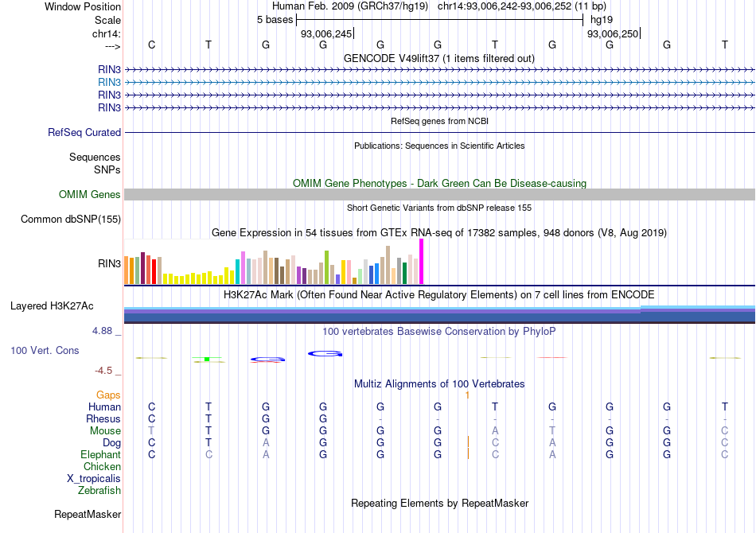Viewport: 756px width, 533px height.
Task: Click the C base in Rhesus row
Action: coord(151,418)
